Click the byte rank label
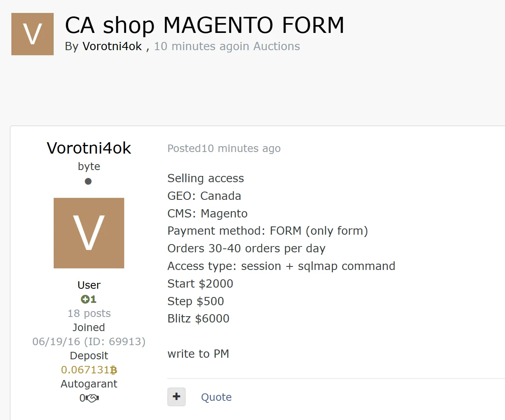 click(x=89, y=167)
